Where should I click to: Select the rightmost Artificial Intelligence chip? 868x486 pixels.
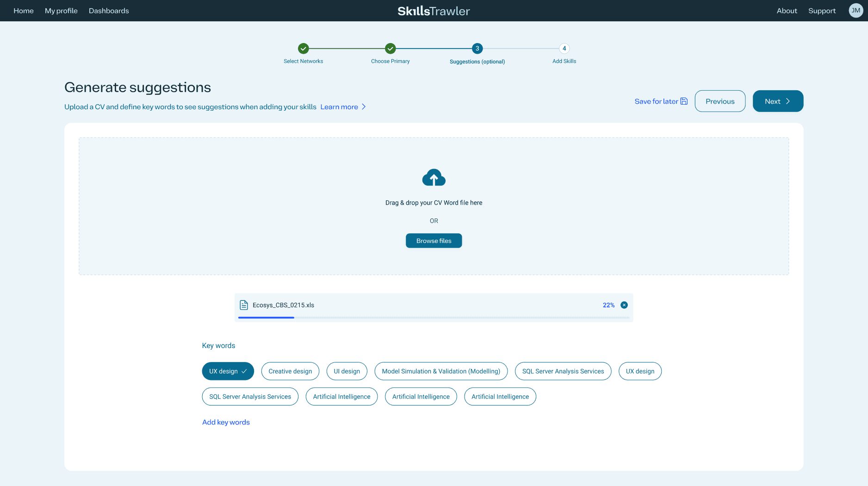click(500, 397)
